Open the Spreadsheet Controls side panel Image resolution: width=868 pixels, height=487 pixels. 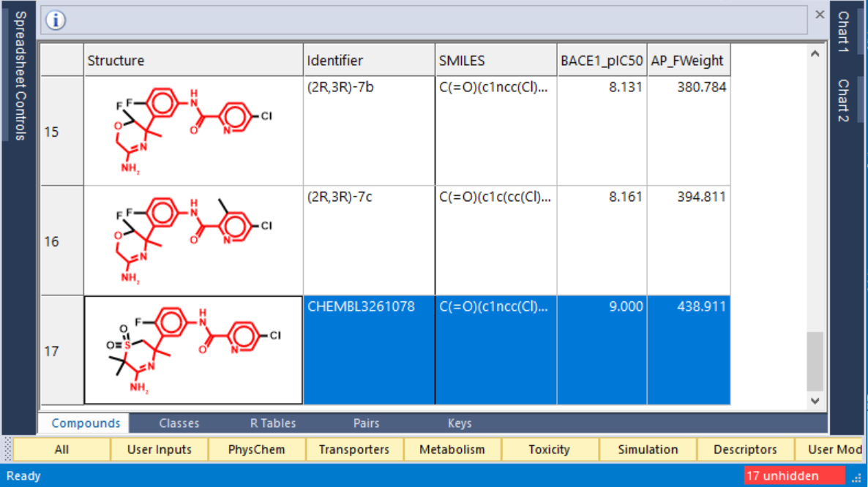(20, 76)
